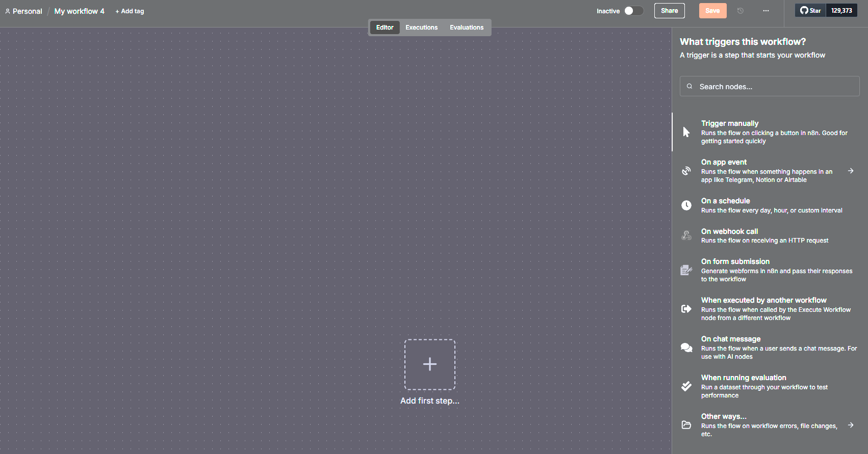The width and height of the screenshot is (868, 454).
Task: Select When executed by another workflow title
Action: pyautogui.click(x=763, y=300)
